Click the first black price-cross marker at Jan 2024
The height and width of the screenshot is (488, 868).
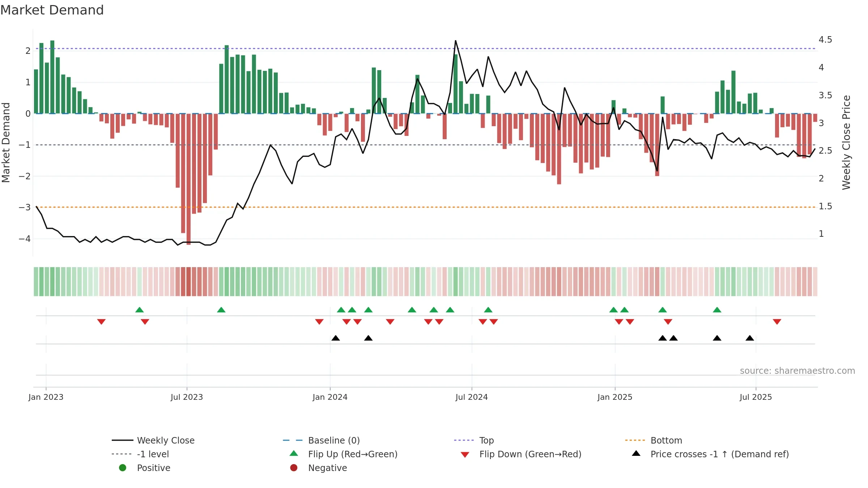[x=336, y=338]
